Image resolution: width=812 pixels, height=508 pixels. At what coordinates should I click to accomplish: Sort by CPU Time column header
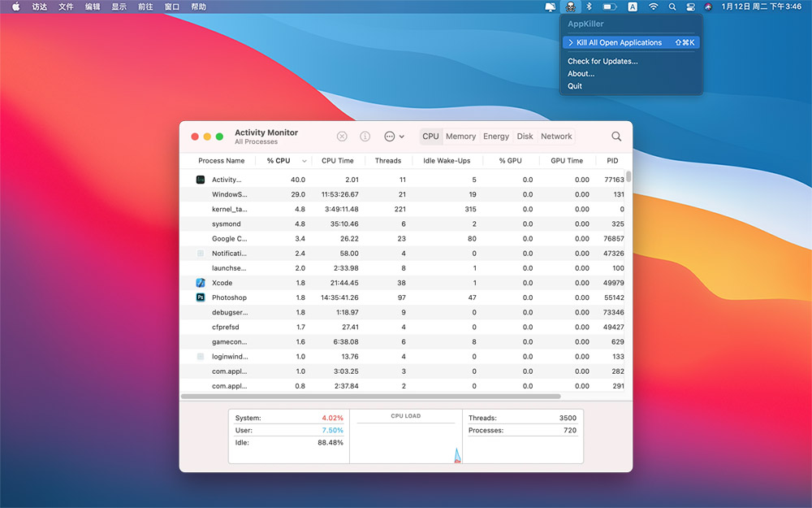pyautogui.click(x=338, y=161)
